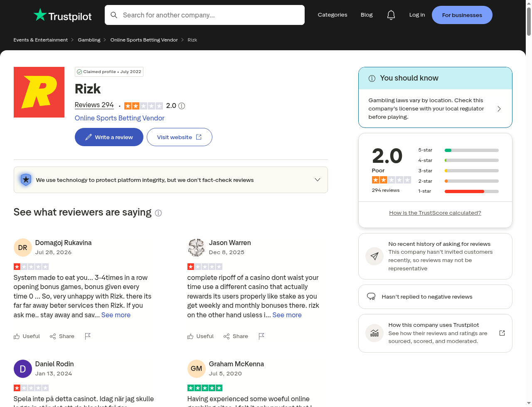
Task: Click Daniel Rodin reviewer name
Action: click(x=54, y=364)
